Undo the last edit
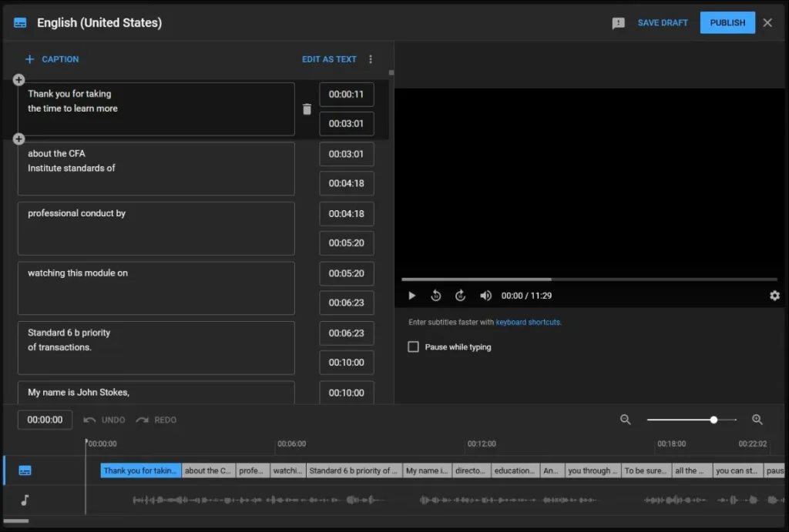Screen dimensions: 789x532 click(105, 420)
